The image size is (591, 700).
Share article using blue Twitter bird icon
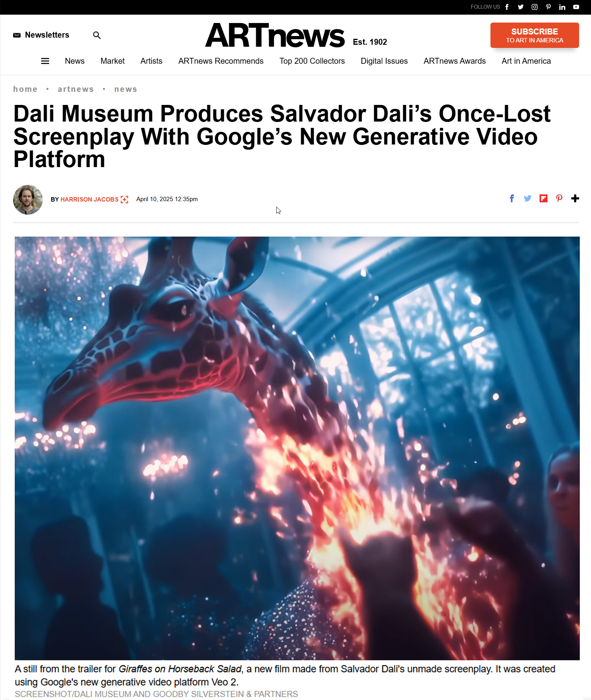(527, 198)
